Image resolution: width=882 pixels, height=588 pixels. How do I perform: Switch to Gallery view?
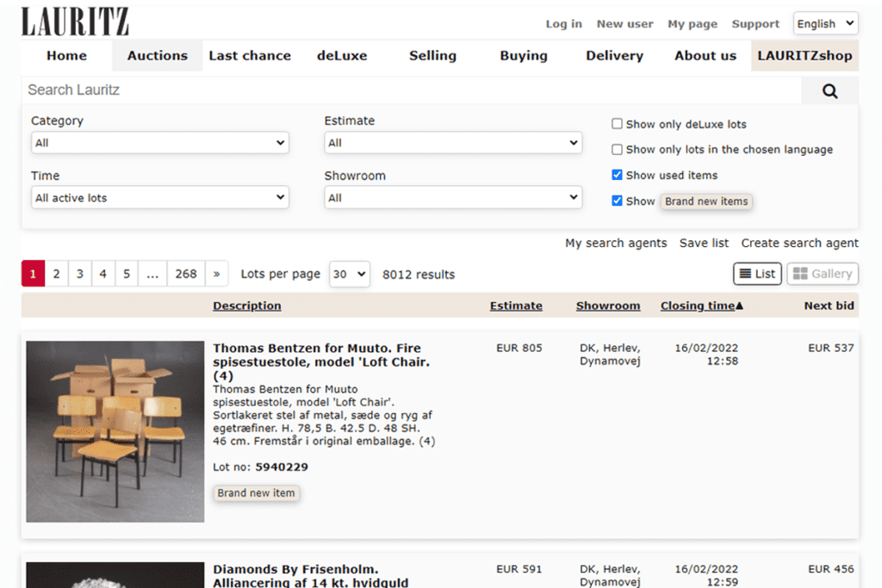(x=822, y=273)
